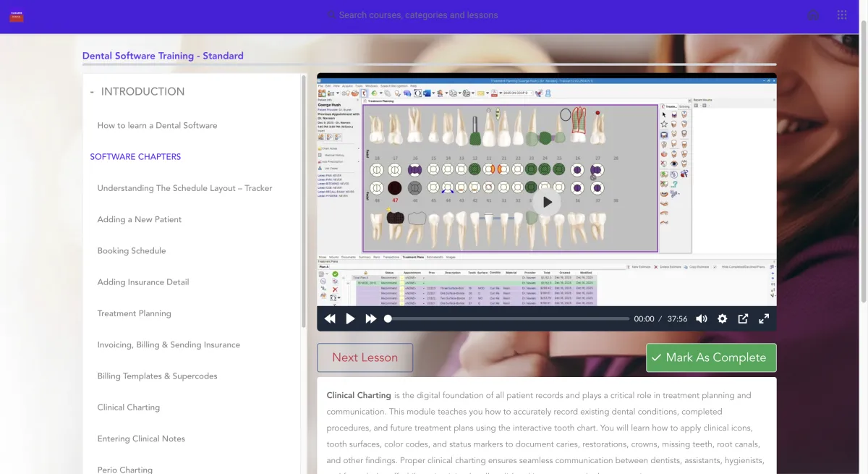Mute the video using the speaker icon
Screen dimensions: 868x474
pyautogui.click(x=702, y=318)
